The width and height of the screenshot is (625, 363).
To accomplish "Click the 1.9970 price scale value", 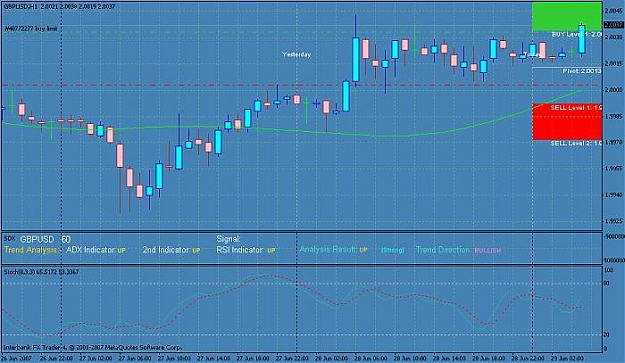I will 614,142.
